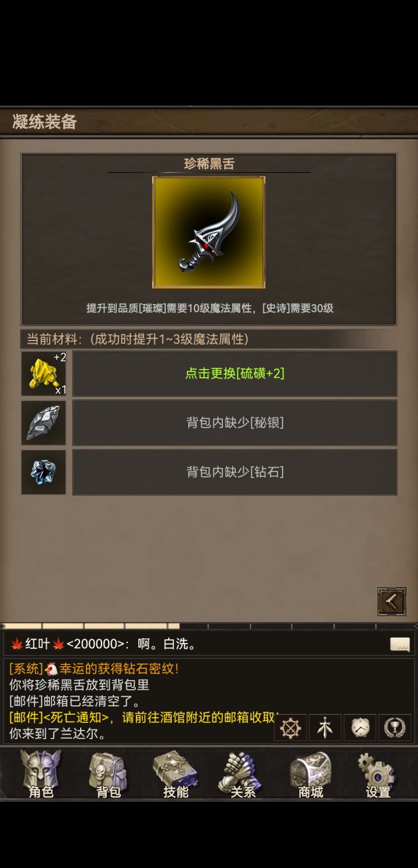Viewport: 418px width, 868px height.
Task: Open the 商城 shop tab
Action: (x=310, y=775)
